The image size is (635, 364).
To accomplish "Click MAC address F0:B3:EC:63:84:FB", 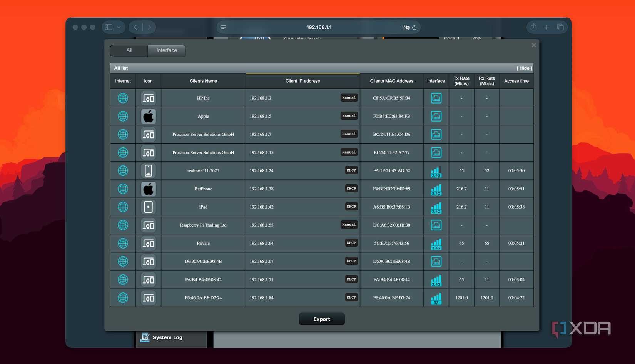I will [x=391, y=116].
